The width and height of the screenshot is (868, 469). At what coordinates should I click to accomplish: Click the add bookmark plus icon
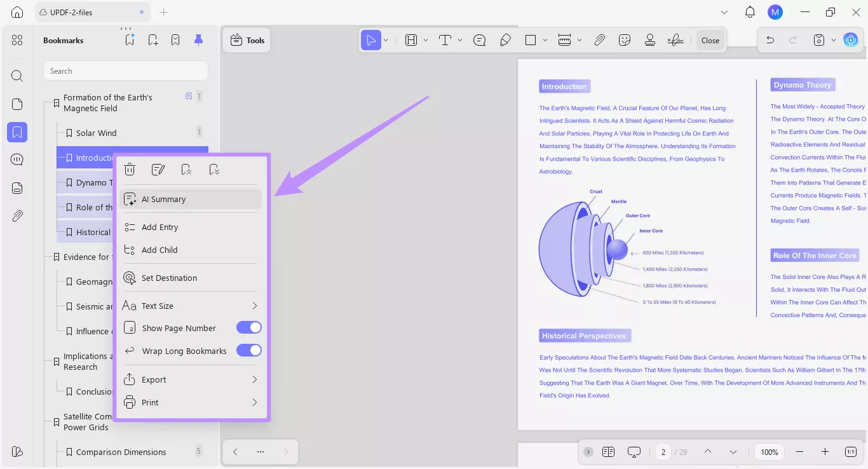(x=153, y=40)
